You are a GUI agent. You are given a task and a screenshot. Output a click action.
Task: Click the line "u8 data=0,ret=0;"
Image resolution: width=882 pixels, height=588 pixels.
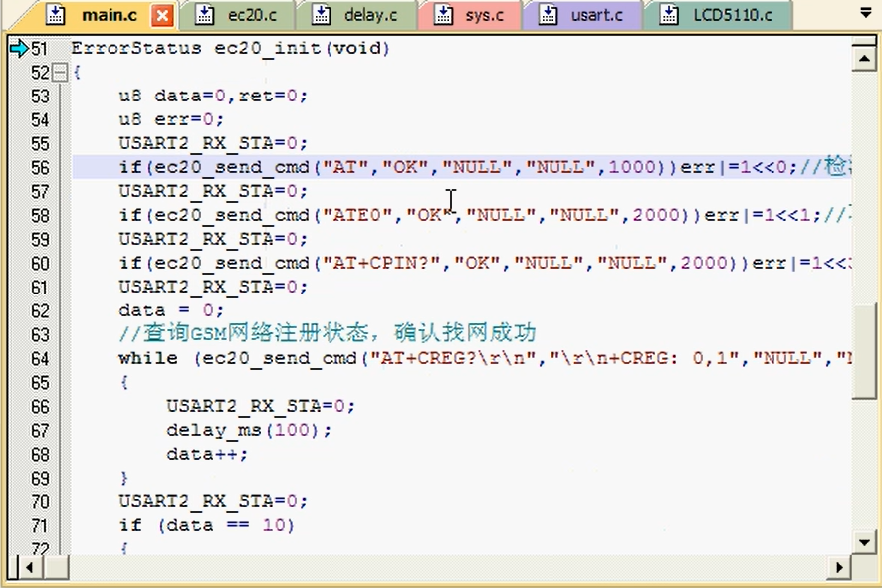[x=213, y=97]
